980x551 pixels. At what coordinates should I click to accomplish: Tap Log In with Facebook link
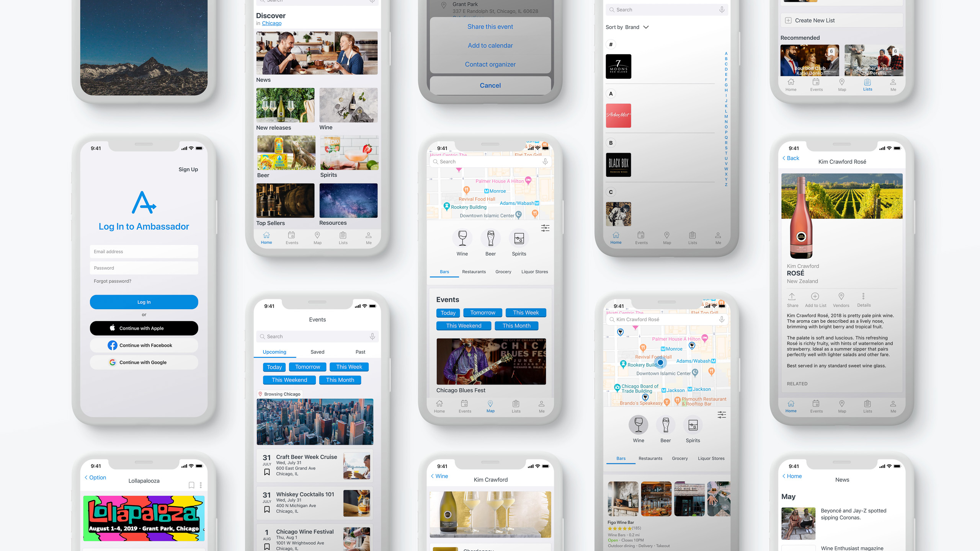[144, 345]
